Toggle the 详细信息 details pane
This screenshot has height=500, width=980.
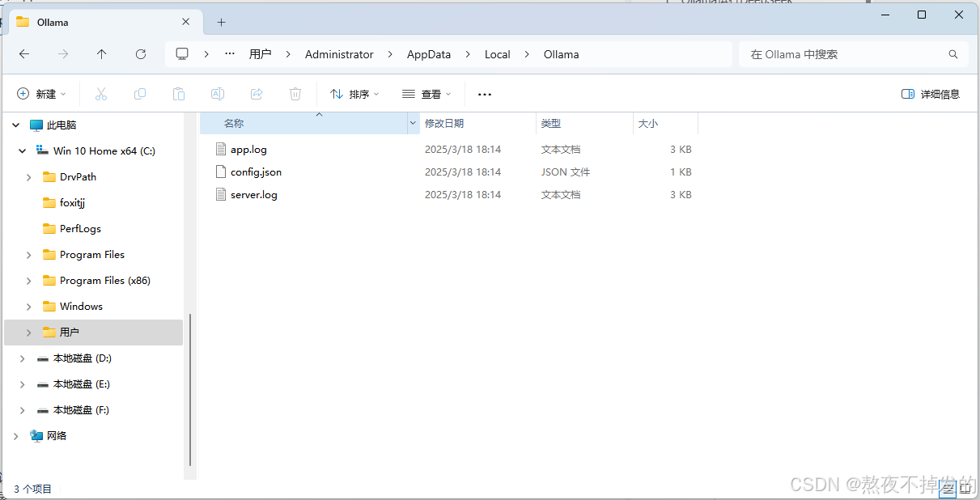[931, 94]
